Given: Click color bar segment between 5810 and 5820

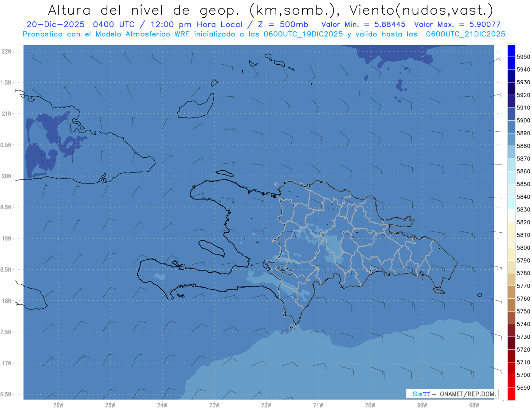Looking at the screenshot, I should pos(511,229).
